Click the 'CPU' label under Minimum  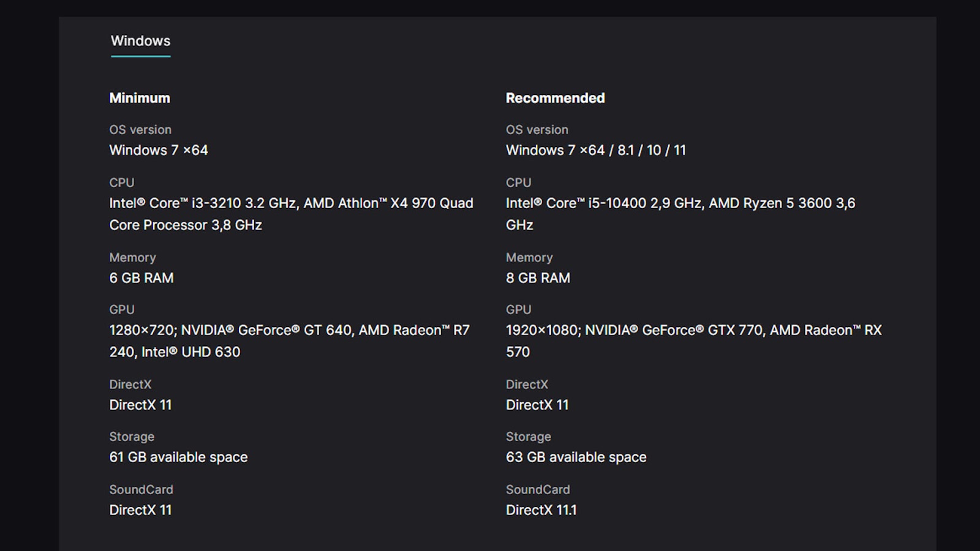pyautogui.click(x=122, y=182)
